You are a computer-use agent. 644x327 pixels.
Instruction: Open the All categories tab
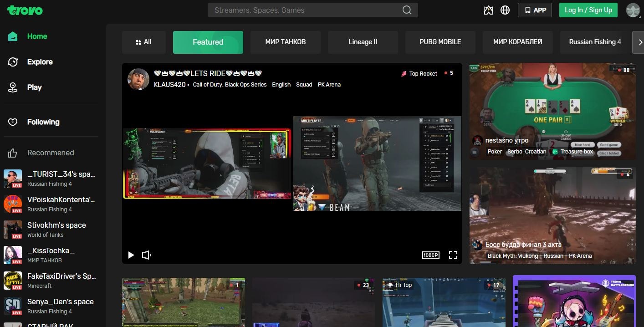point(143,42)
